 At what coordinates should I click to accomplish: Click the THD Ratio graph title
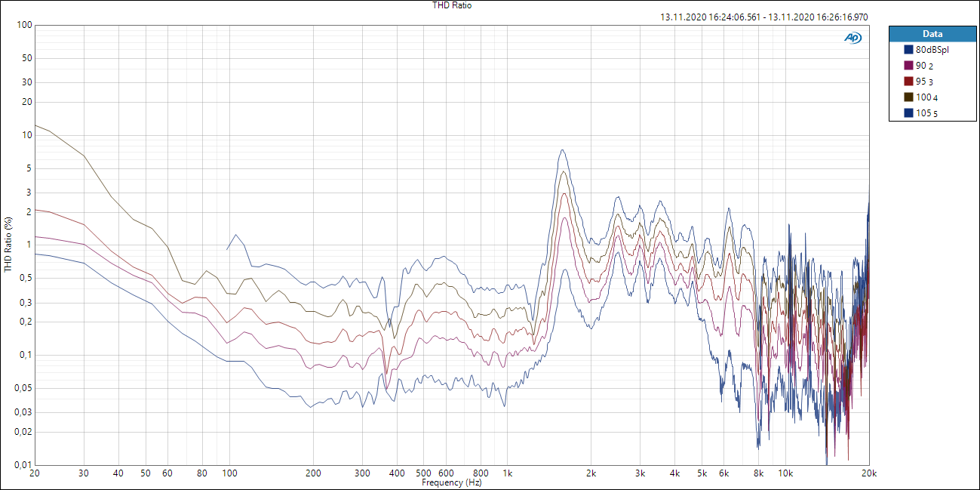(x=452, y=5)
